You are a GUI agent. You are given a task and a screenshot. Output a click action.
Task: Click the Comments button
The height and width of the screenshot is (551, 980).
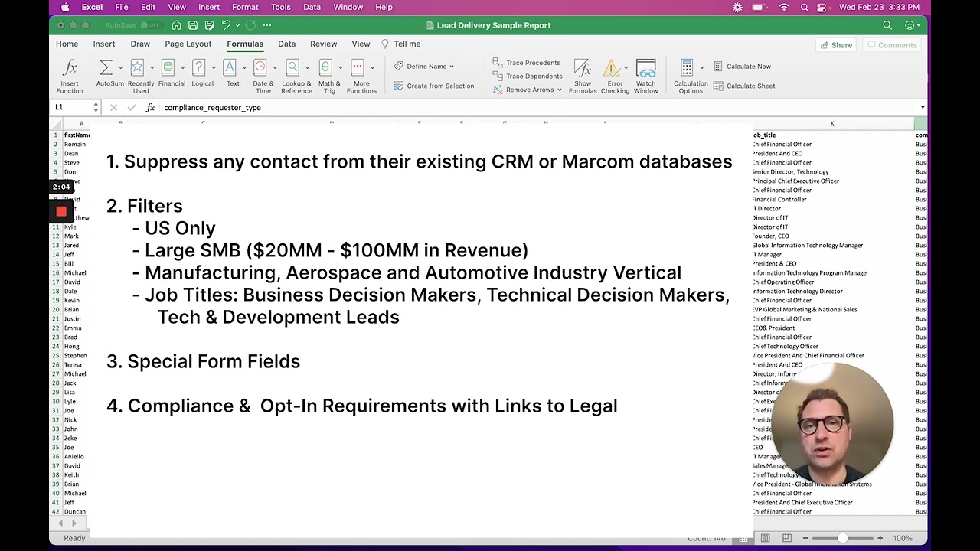(x=892, y=45)
